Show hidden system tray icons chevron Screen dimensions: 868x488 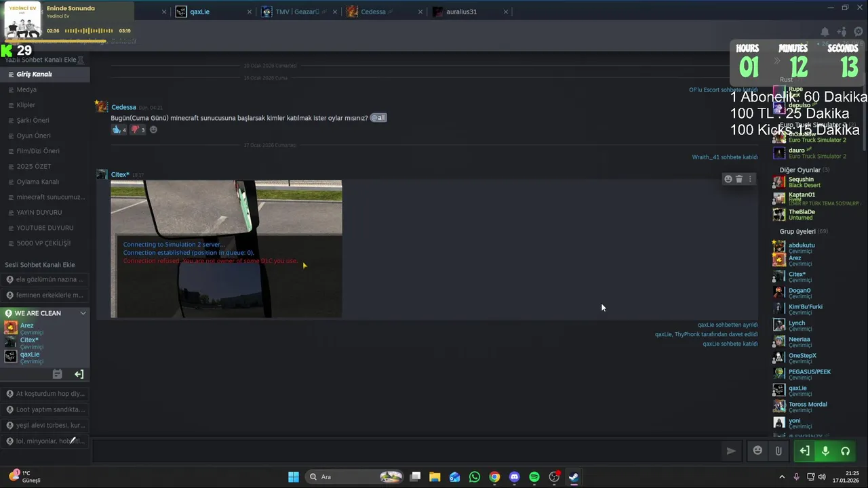pyautogui.click(x=782, y=476)
